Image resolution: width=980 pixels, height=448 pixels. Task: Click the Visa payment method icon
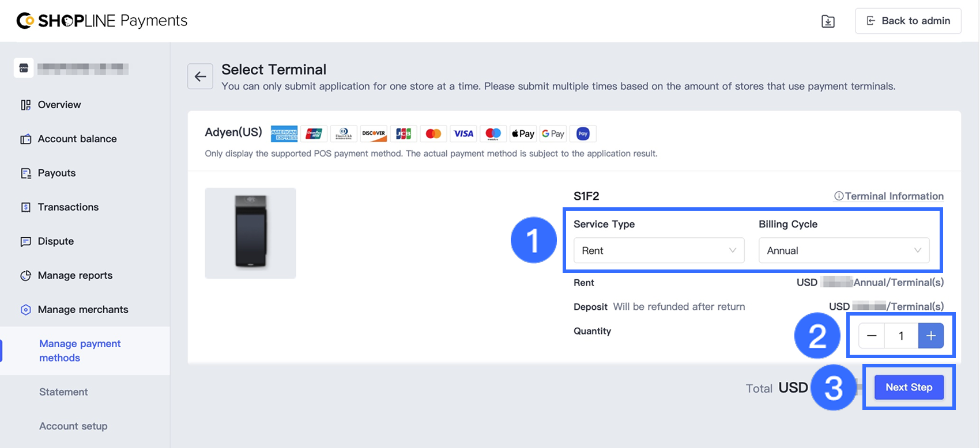(463, 134)
